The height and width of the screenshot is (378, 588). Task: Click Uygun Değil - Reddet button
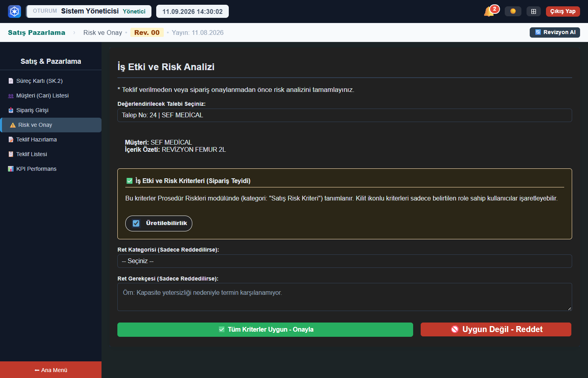(496, 330)
